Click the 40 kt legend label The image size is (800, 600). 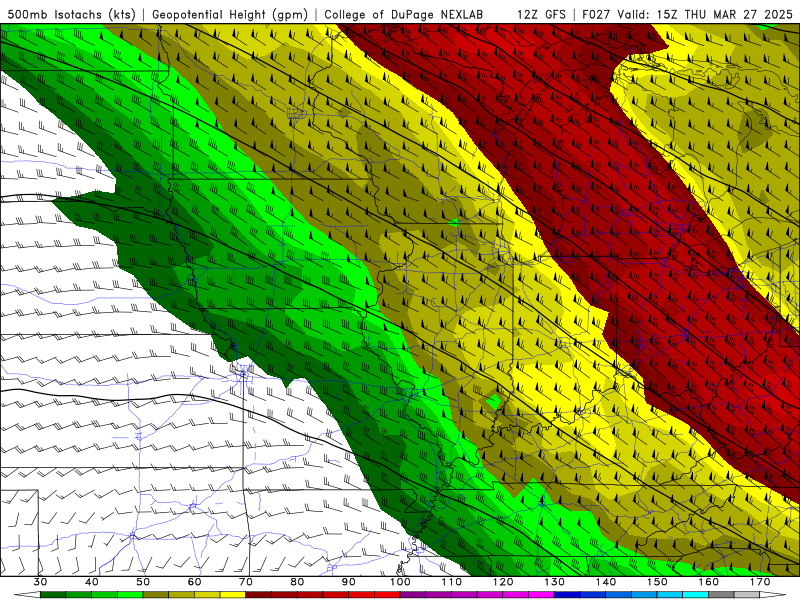92,582
